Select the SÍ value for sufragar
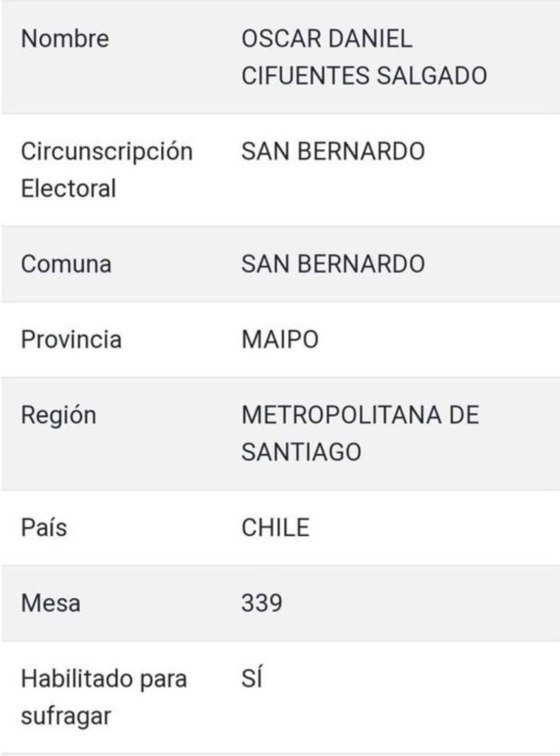The image size is (560, 756). [252, 678]
